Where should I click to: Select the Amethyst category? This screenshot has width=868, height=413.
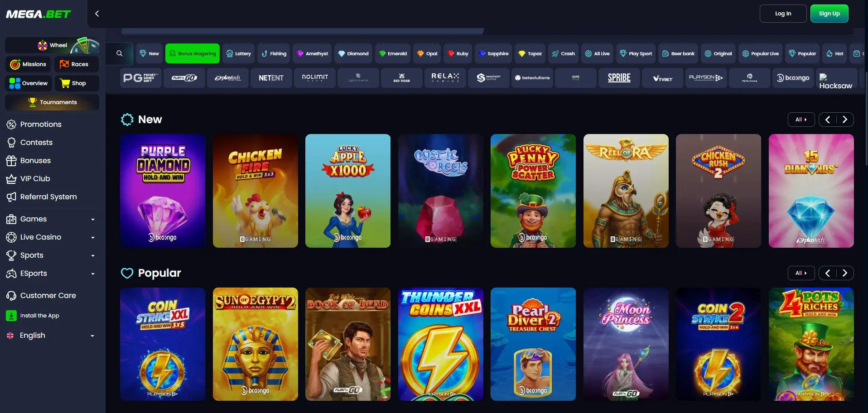pos(313,53)
